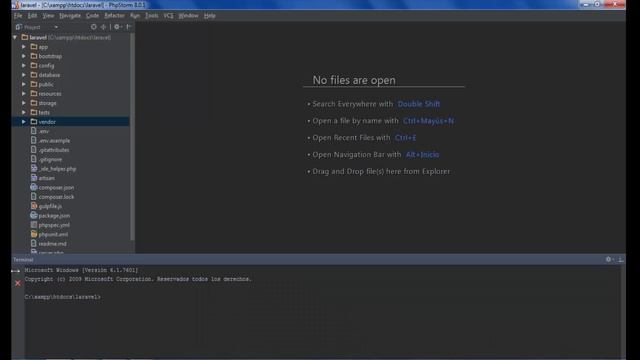
Task: Open the Navigate menu
Action: pos(70,16)
